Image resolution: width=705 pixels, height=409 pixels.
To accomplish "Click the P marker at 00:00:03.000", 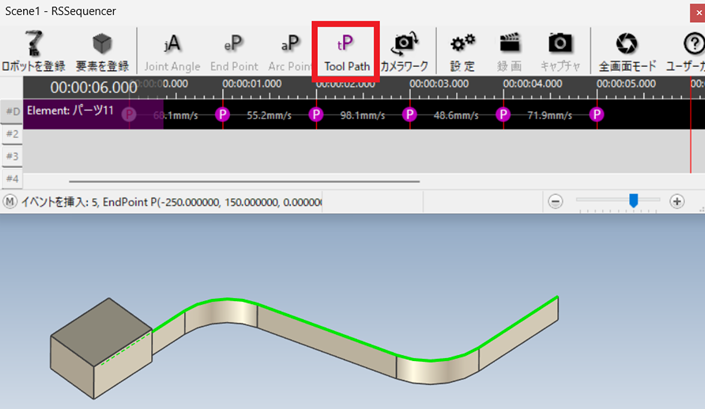I will [x=410, y=115].
